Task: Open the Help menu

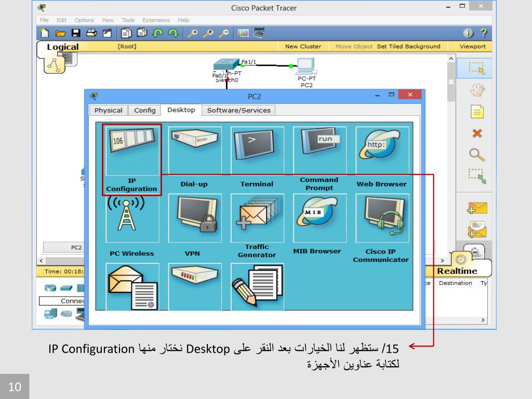Action: pyautogui.click(x=183, y=20)
